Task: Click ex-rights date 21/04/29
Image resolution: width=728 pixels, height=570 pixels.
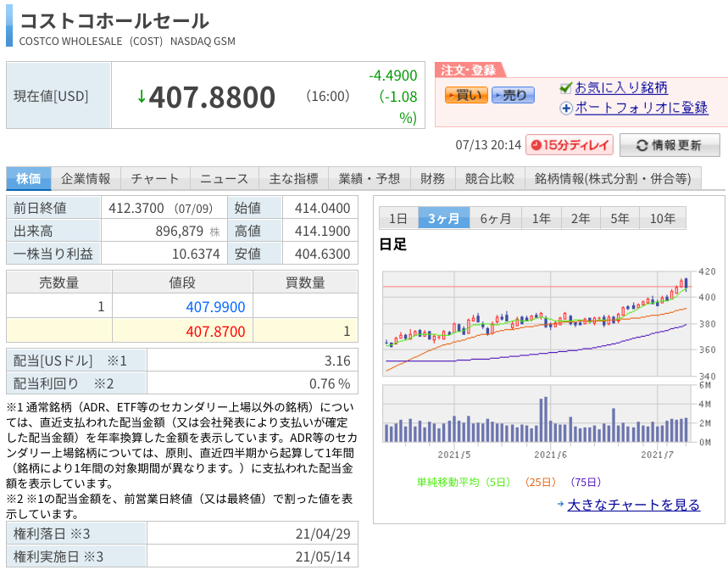Action: pos(323,534)
